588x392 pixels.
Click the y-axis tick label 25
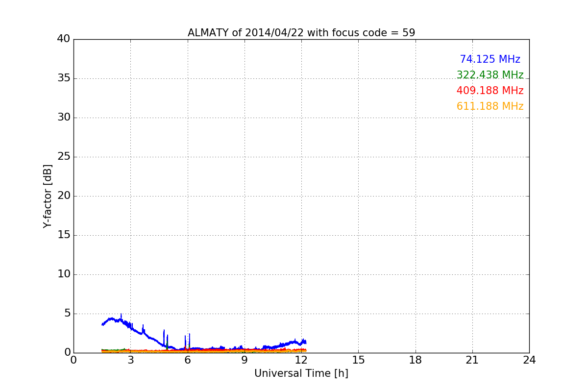pyautogui.click(x=64, y=157)
